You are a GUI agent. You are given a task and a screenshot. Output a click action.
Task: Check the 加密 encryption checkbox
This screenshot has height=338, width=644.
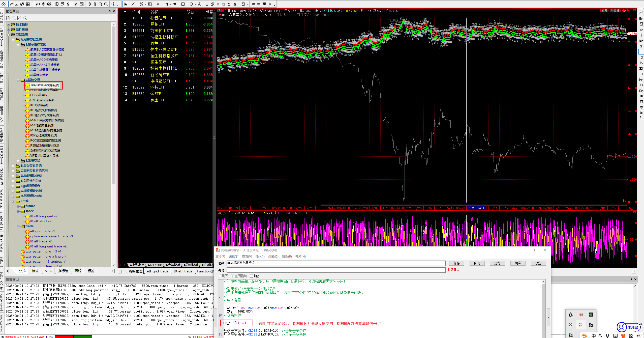[x=251, y=276]
